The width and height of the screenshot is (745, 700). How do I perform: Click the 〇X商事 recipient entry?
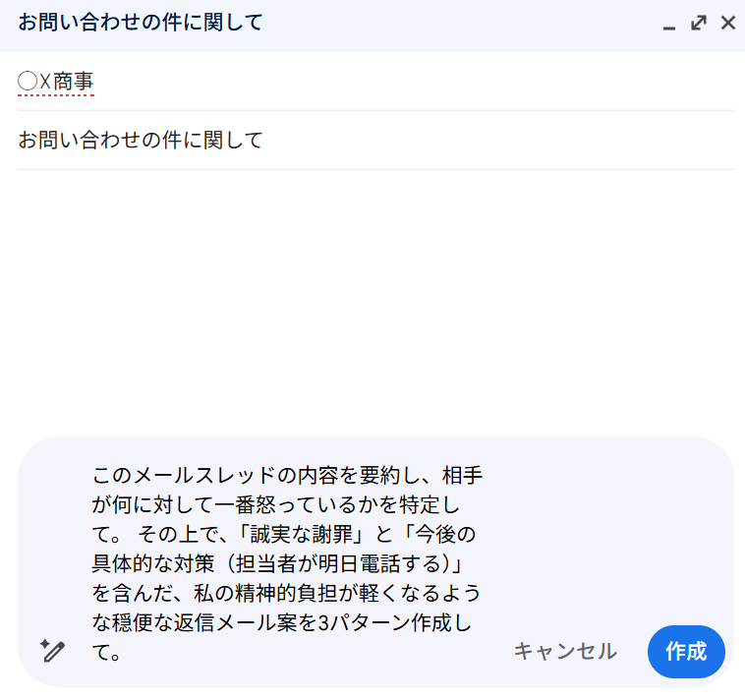[x=56, y=82]
